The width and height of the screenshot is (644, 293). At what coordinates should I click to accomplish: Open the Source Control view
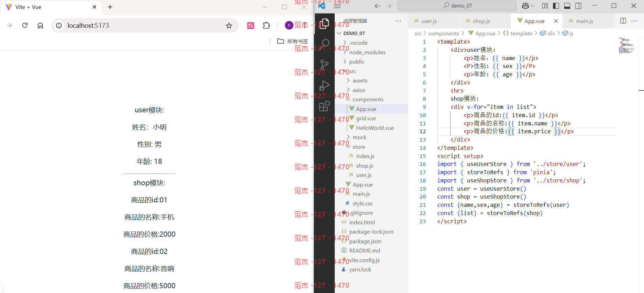pyautogui.click(x=324, y=65)
